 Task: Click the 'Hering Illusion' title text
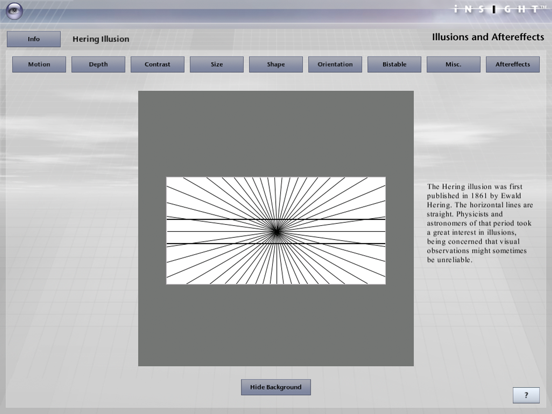[101, 39]
